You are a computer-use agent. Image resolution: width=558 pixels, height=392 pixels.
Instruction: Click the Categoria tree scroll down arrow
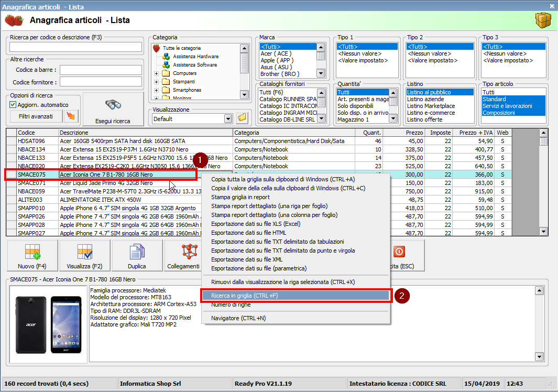[x=244, y=95]
